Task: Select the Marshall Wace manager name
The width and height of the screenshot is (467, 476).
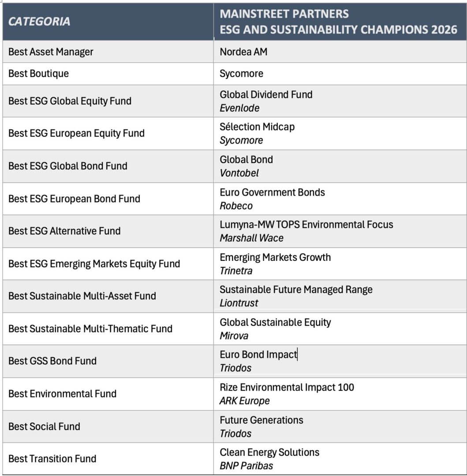Action: click(251, 238)
